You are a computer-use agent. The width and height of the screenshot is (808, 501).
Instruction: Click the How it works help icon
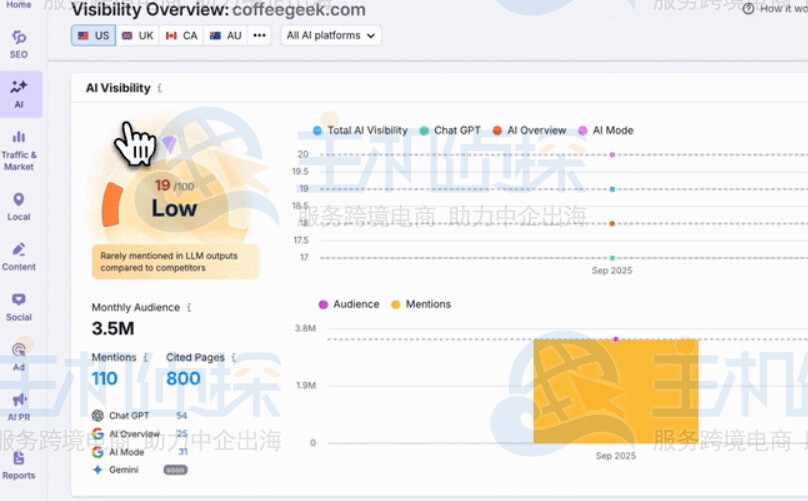point(748,9)
